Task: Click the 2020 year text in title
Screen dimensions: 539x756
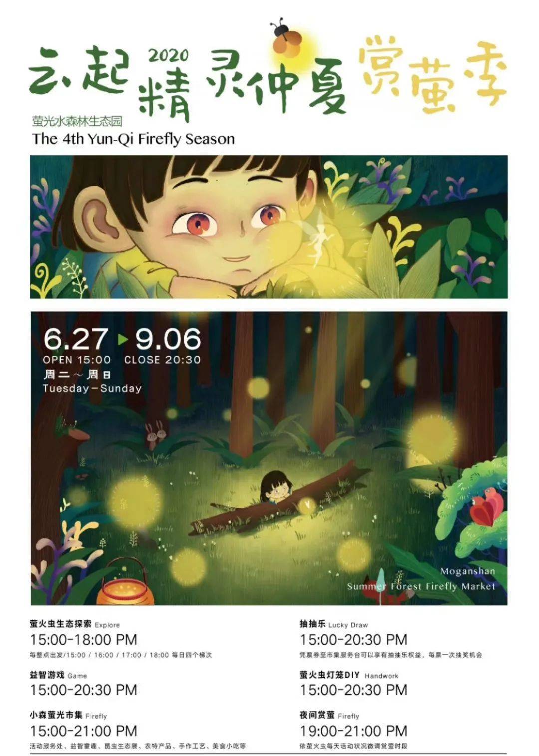Action: (169, 54)
